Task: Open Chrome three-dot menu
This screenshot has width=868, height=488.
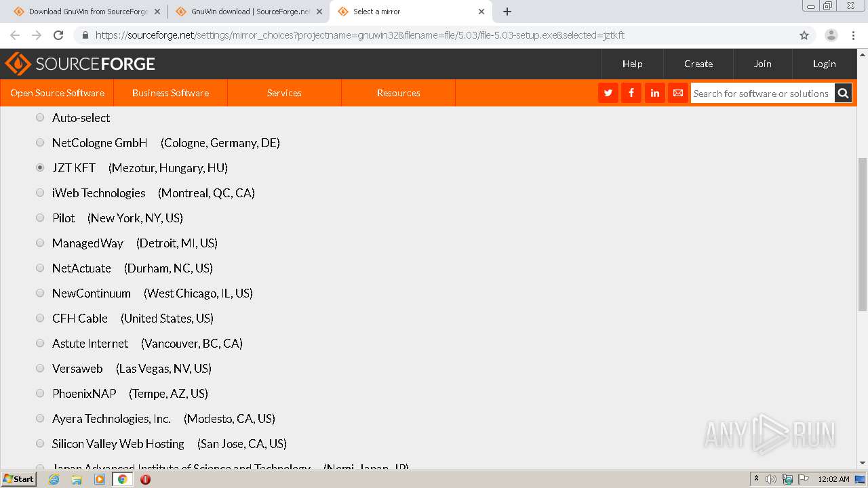Action: (x=854, y=35)
